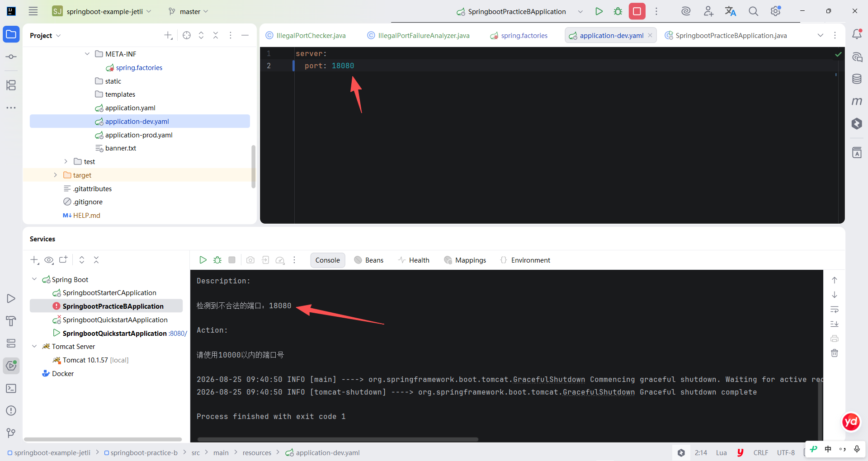Show hidden editor tabs dropdown
This screenshot has height=461, width=868.
821,35
